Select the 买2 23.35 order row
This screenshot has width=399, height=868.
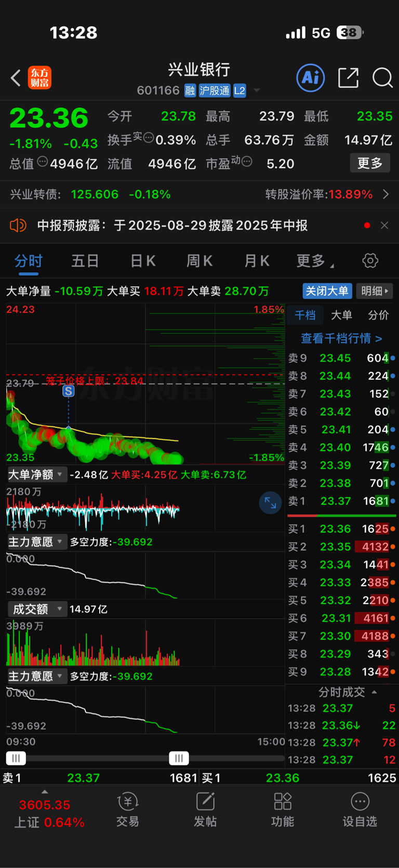coord(341,547)
